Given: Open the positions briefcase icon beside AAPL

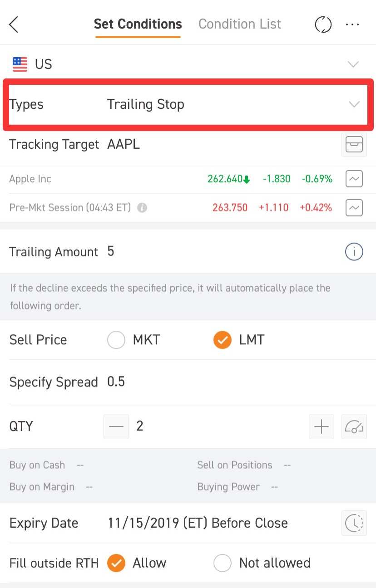Looking at the screenshot, I should [x=354, y=144].
